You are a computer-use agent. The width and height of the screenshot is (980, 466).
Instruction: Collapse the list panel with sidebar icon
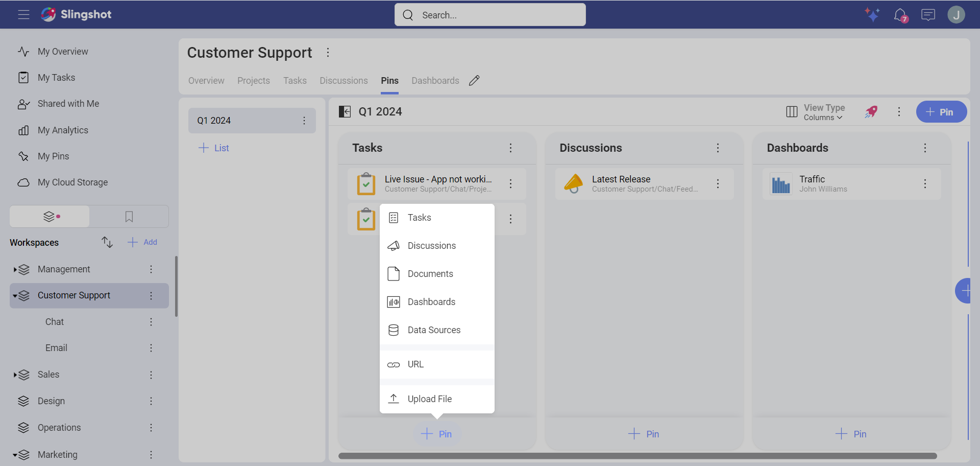click(345, 112)
